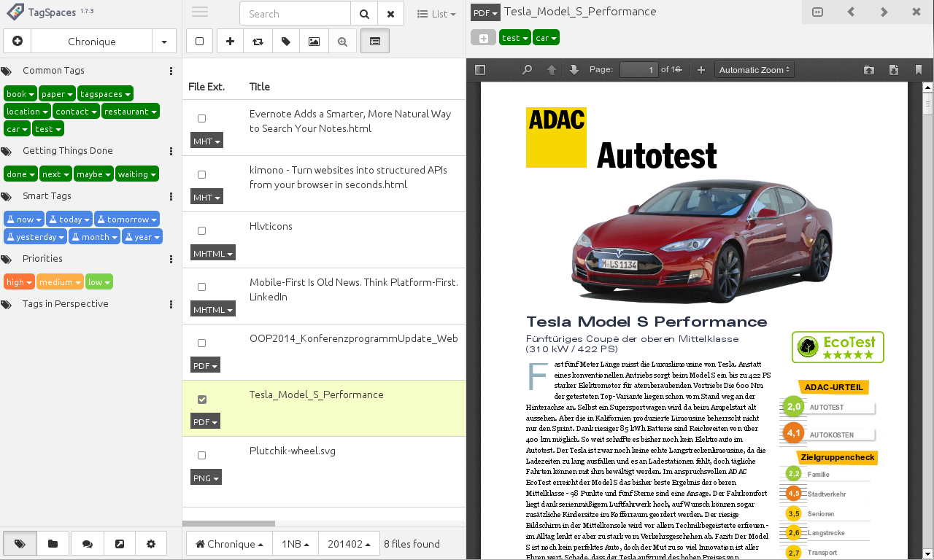934x560 pixels.
Task: Click the zoom-in magnifier icon in file toolbar
Action: [342, 42]
